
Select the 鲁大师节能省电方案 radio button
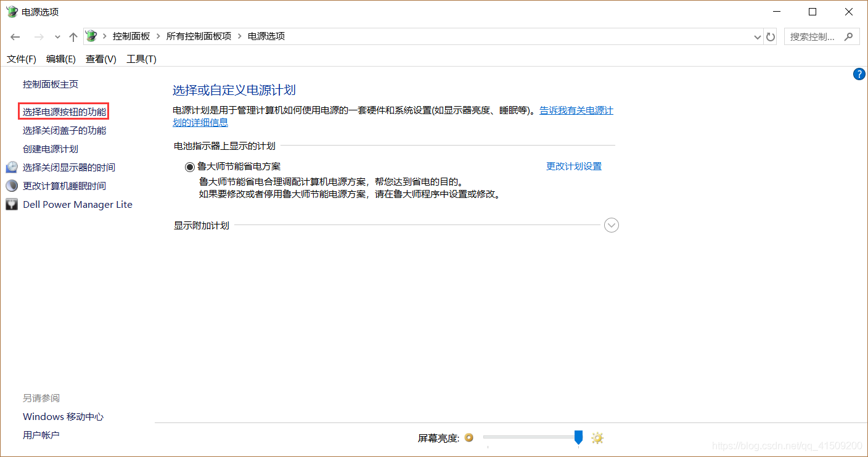(190, 167)
